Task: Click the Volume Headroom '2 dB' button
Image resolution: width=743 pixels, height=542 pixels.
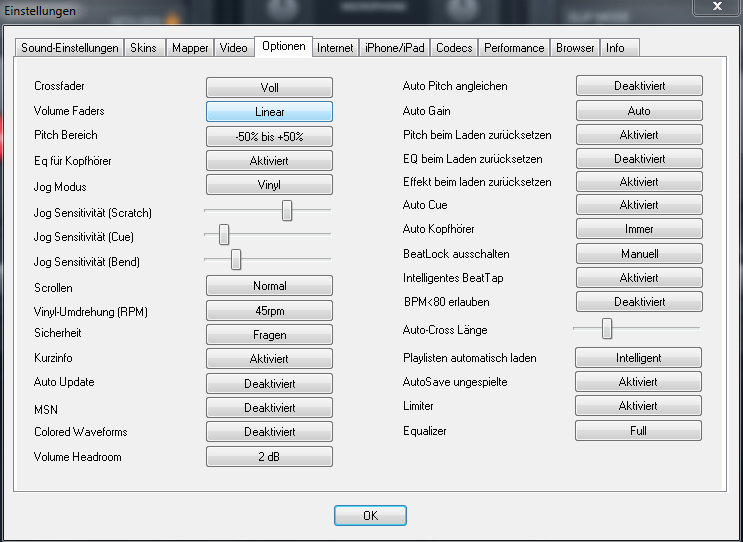Action: coord(269,457)
